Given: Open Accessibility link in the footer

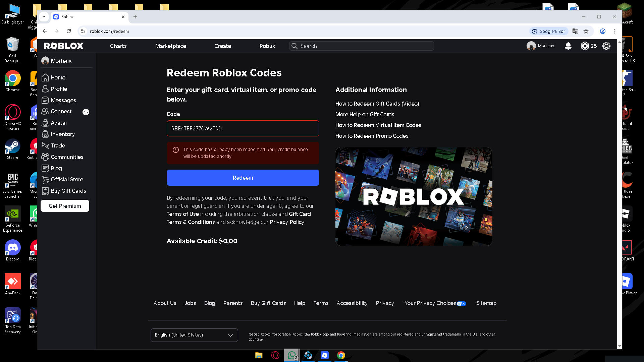Looking at the screenshot, I should click(x=352, y=303).
